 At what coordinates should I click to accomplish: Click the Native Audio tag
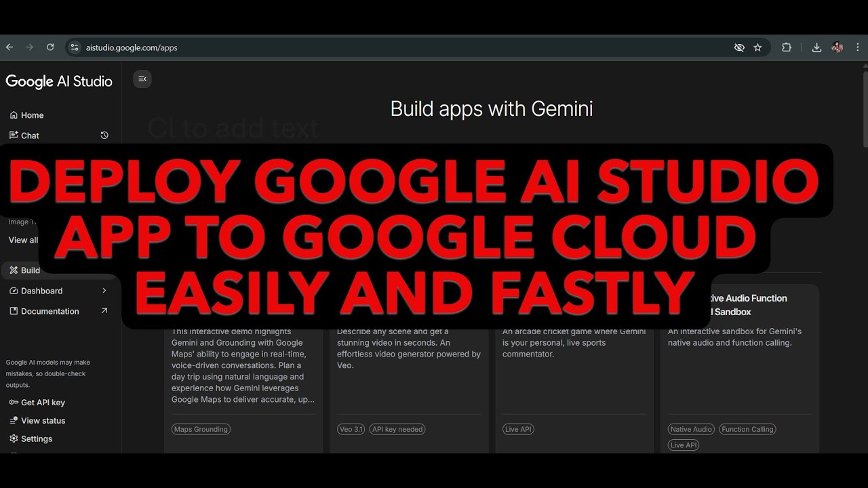691,429
